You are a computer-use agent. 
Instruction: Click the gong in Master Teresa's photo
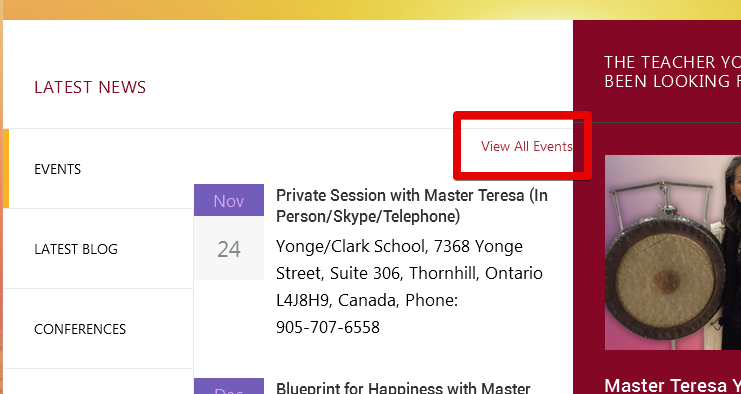coord(664,278)
